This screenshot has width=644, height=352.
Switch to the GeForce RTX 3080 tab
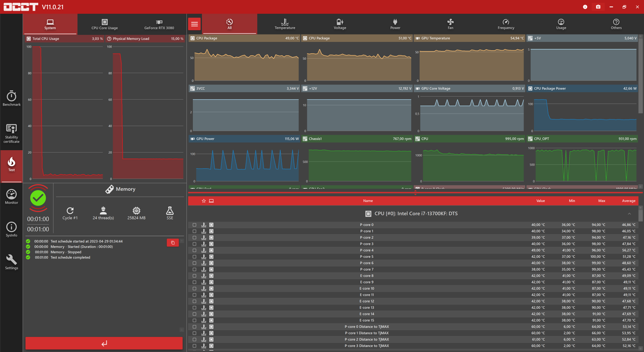pyautogui.click(x=159, y=24)
